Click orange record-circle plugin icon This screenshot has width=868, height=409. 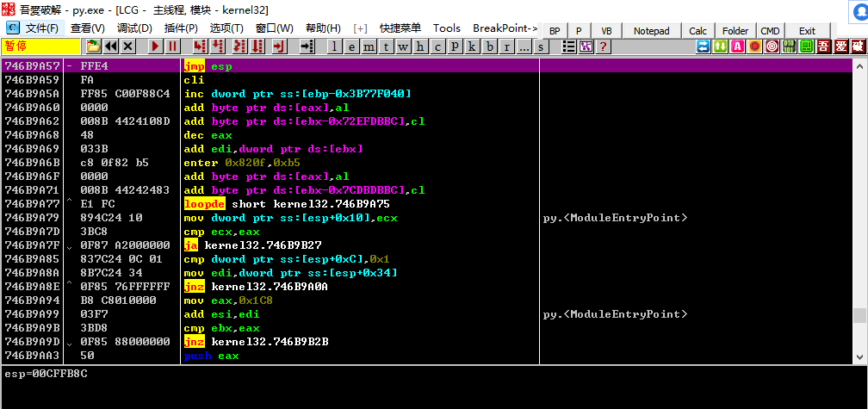click(754, 46)
